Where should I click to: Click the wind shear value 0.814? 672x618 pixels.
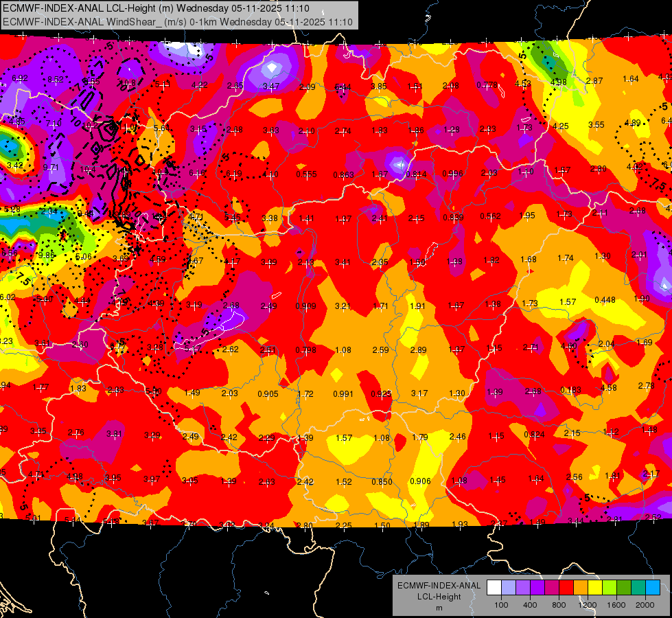tap(416, 174)
